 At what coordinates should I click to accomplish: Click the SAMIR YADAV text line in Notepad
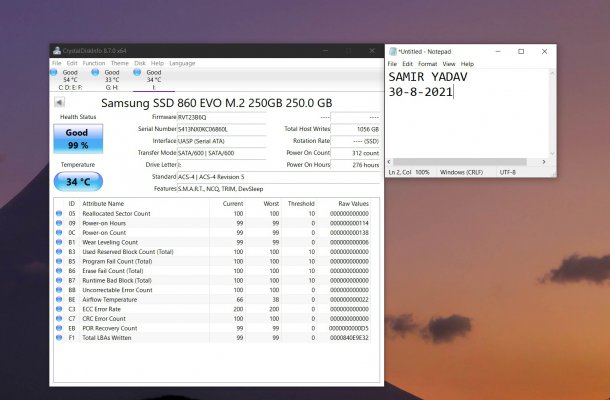(428, 77)
